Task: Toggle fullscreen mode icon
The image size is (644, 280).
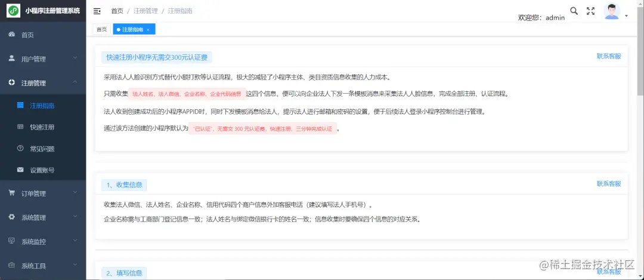Action: 590,11
